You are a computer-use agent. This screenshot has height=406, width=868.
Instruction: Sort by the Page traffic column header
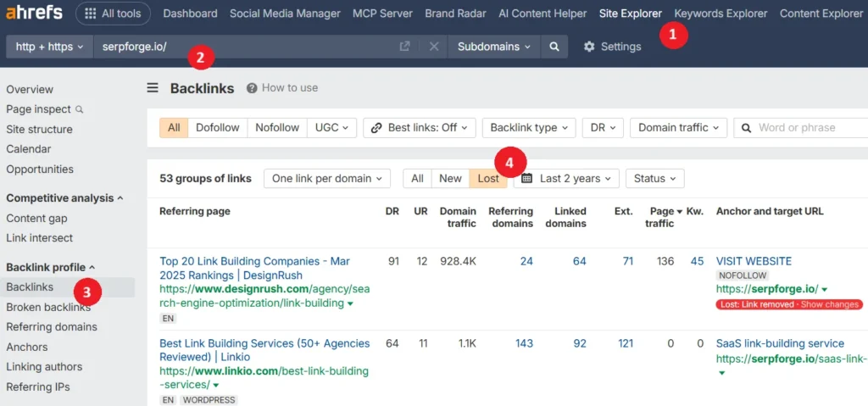click(664, 217)
